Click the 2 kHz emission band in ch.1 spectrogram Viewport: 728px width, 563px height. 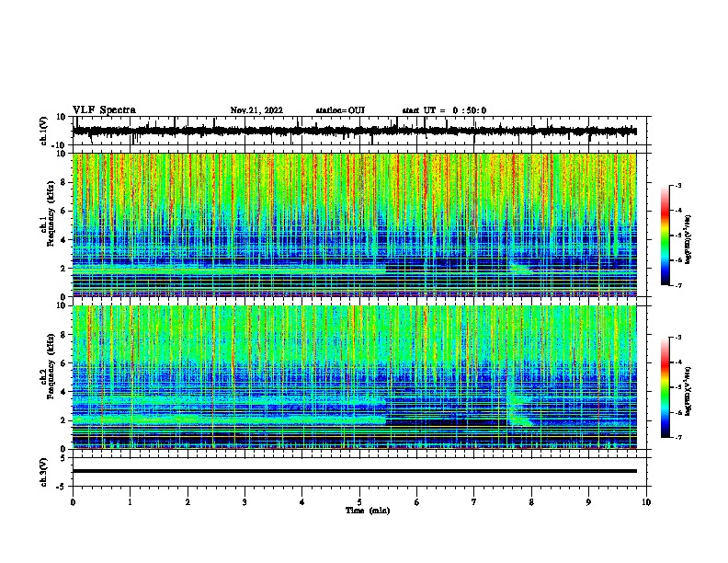[x=230, y=270]
